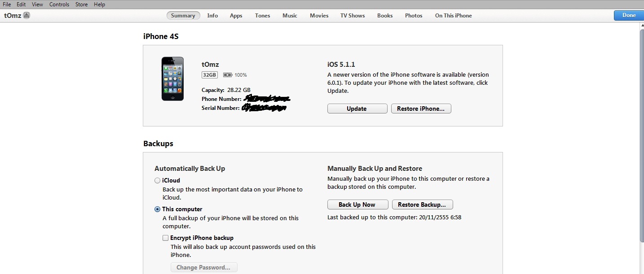Switch to the Books tab
Screen dimensions: 644x274
pos(385,16)
